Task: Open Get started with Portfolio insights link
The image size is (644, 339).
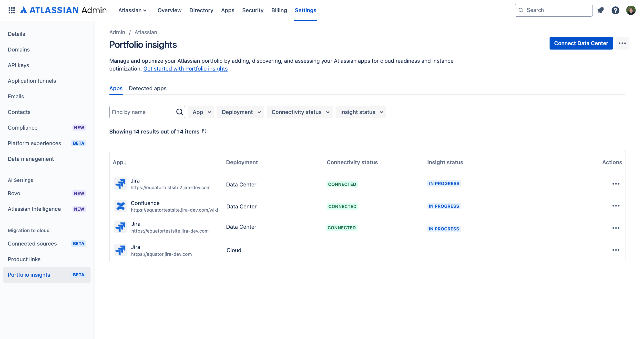Action: pyautogui.click(x=185, y=69)
